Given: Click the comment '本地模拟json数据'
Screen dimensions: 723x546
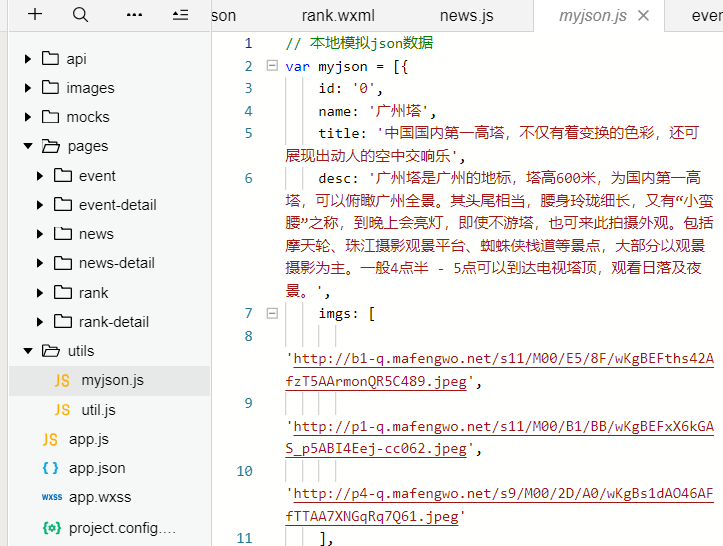Looking at the screenshot, I should coord(372,43).
